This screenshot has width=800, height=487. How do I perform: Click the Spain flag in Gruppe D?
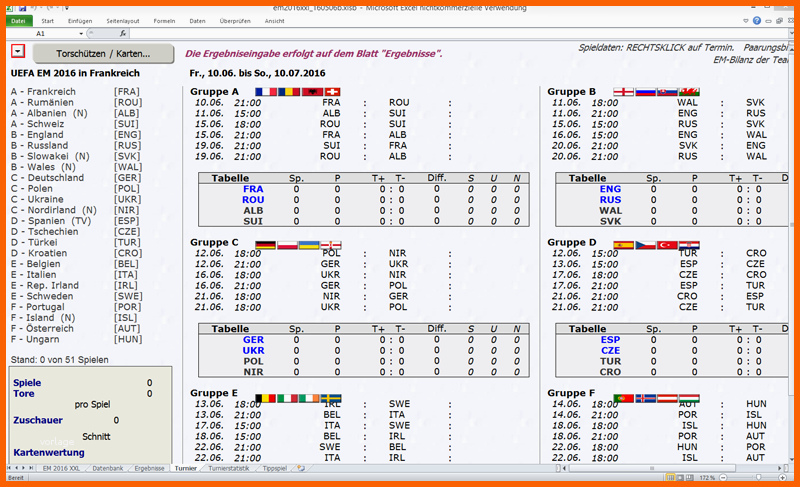(x=622, y=244)
